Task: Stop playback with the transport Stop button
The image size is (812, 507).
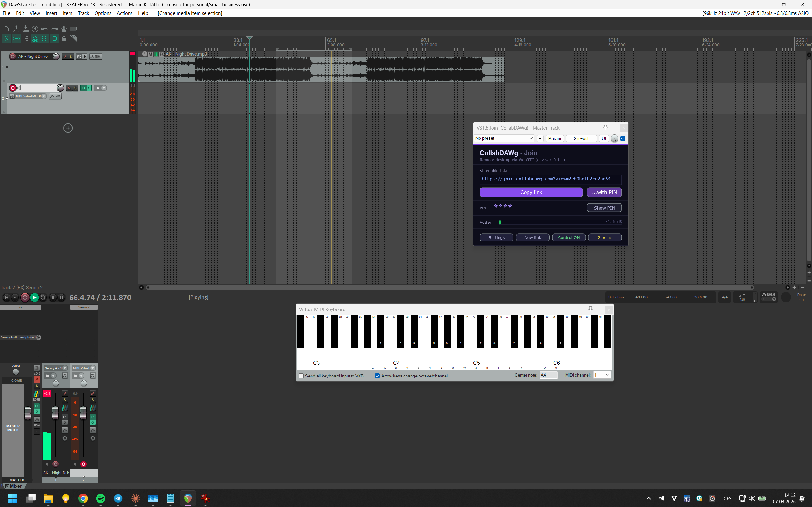Action: (x=53, y=297)
